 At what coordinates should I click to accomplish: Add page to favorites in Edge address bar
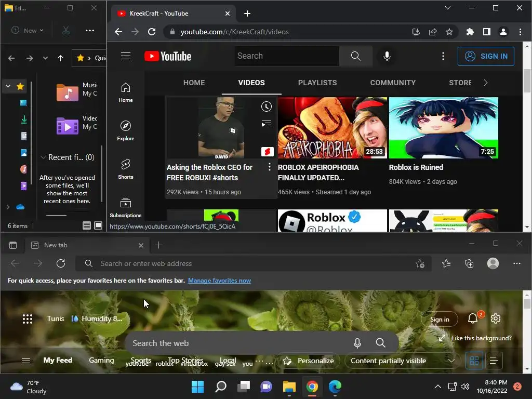(x=420, y=263)
